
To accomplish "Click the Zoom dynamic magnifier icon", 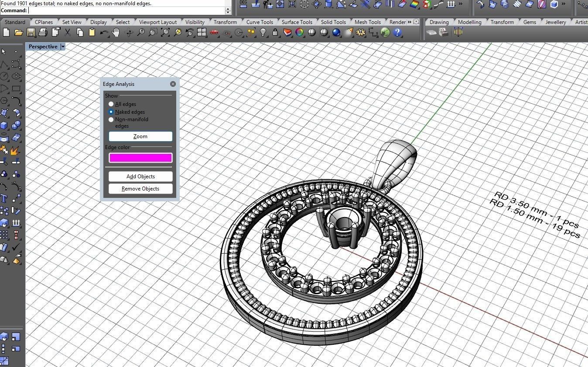I will pyautogui.click(x=141, y=32).
